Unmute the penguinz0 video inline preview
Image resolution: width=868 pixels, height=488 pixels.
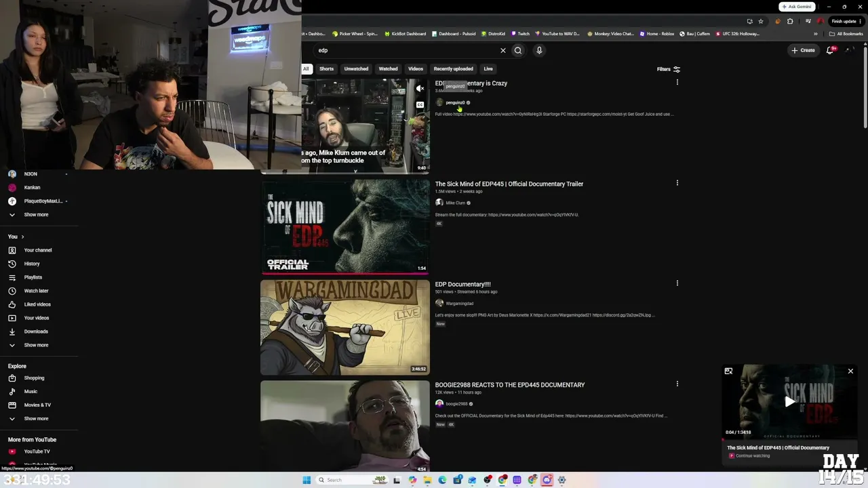tap(420, 88)
